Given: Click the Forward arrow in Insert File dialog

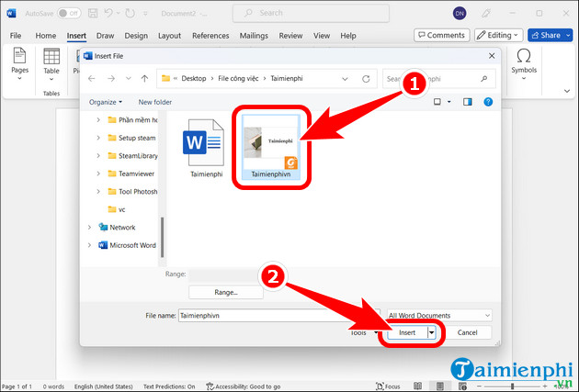Looking at the screenshot, I should (x=111, y=79).
